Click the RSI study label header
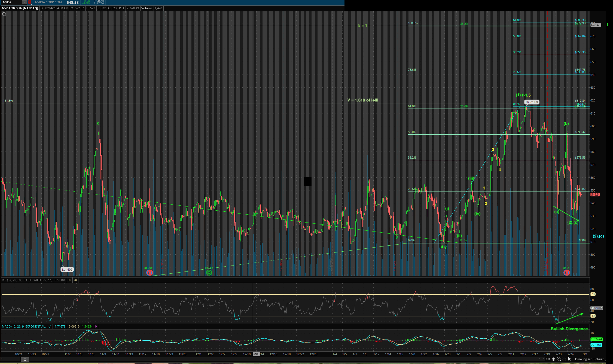 pyautogui.click(x=27, y=280)
